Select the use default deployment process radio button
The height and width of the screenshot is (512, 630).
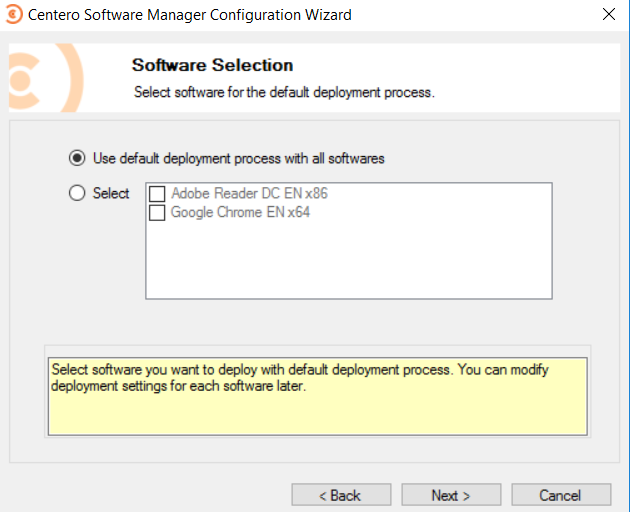tap(77, 158)
